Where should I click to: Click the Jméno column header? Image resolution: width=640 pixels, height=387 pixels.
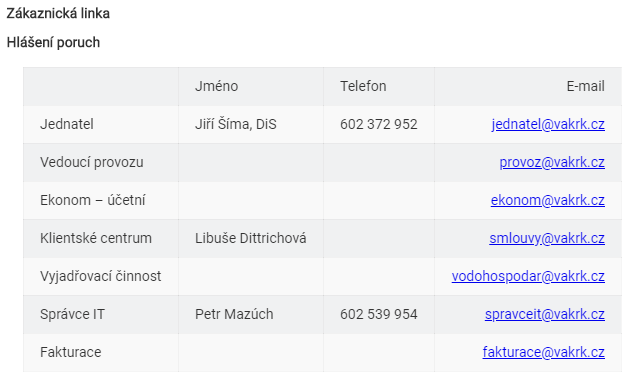click(x=216, y=86)
